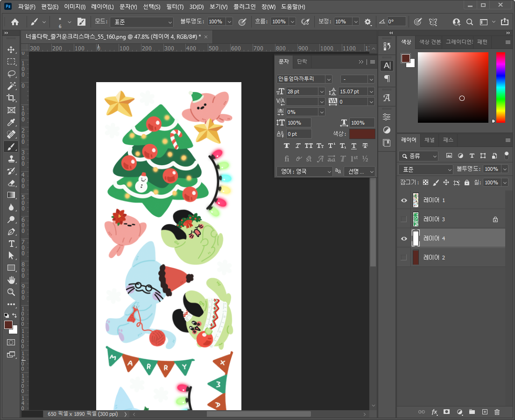Select the Gradient tool
Viewport: 515px width, 420px height.
tap(11, 195)
